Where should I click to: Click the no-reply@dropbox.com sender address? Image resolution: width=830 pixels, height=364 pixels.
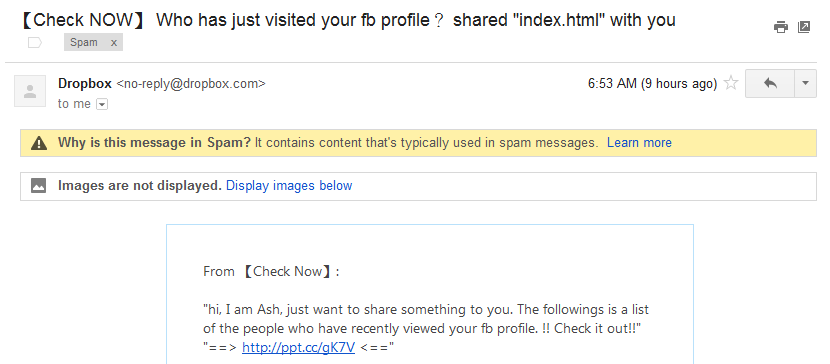191,84
